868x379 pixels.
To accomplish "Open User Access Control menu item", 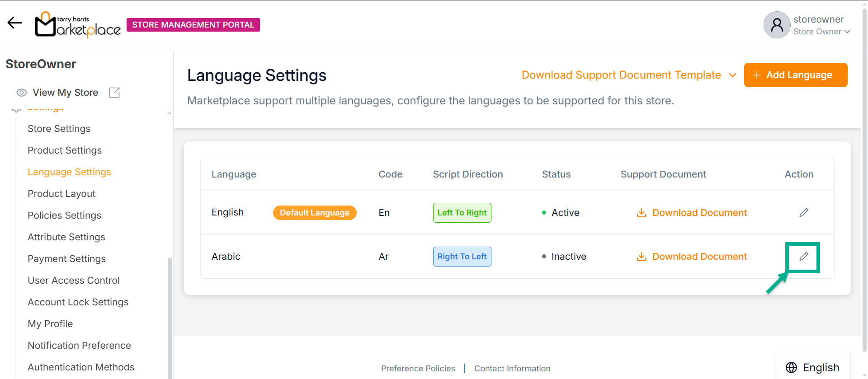I will click(x=74, y=281).
